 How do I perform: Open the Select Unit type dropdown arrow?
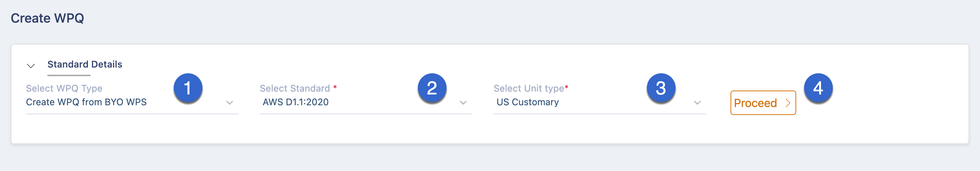[697, 103]
